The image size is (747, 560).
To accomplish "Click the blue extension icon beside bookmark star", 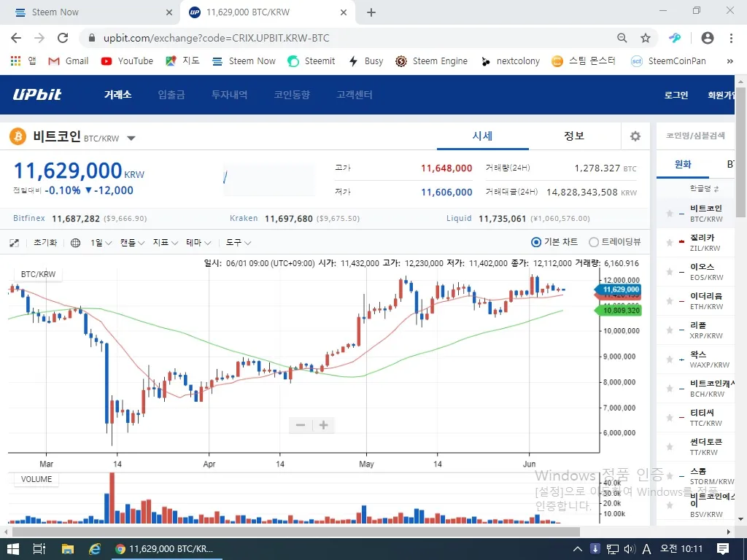I will pyautogui.click(x=675, y=38).
